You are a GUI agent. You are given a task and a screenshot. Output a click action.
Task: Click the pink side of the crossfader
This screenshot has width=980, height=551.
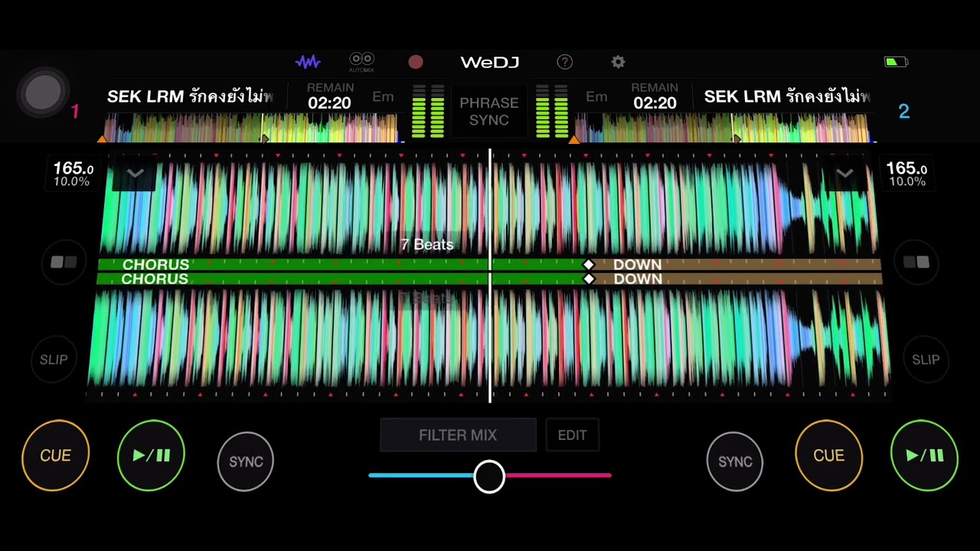click(x=559, y=475)
